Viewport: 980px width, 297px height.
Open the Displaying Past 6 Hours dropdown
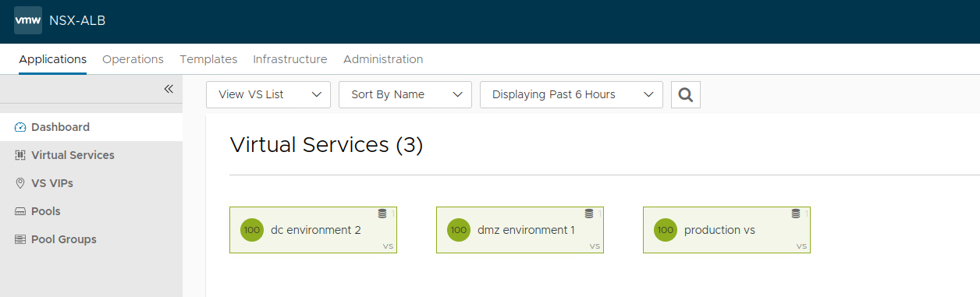(x=571, y=94)
